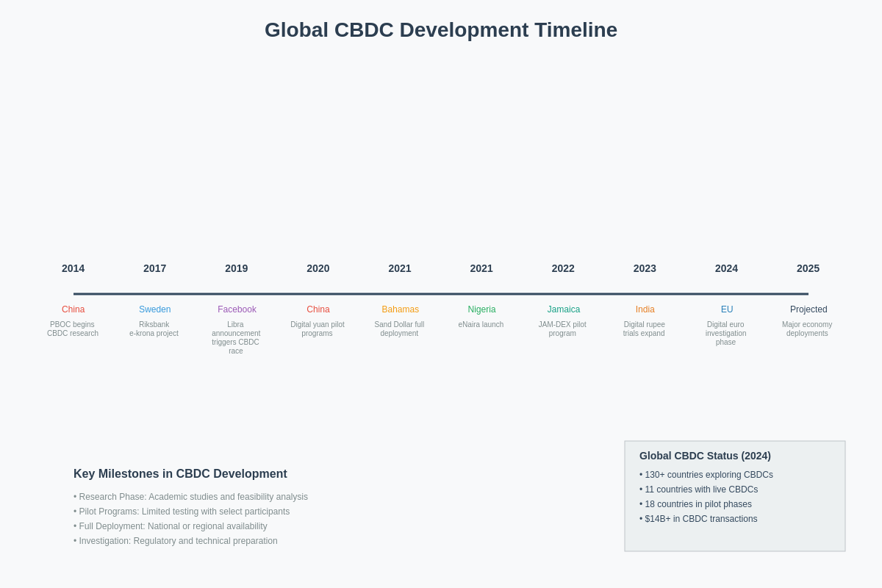This screenshot has width=882, height=588.
Task: Select the 2022 timeline year marker
Action: tap(563, 268)
